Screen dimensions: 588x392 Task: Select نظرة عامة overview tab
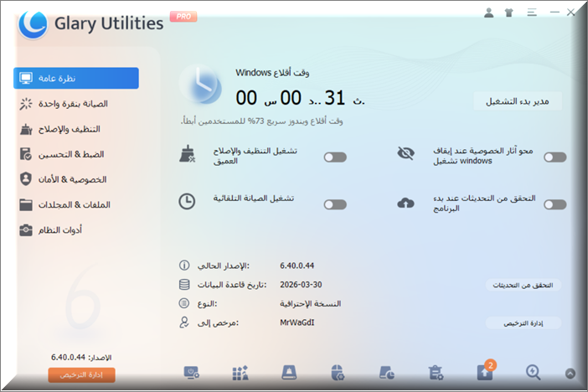(x=76, y=78)
